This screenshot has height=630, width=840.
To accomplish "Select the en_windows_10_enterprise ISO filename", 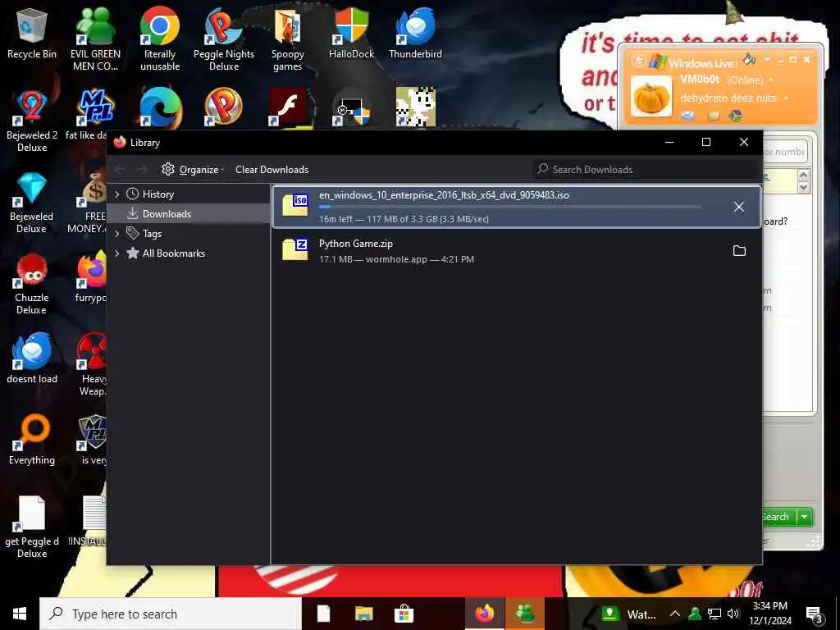I will [x=444, y=195].
